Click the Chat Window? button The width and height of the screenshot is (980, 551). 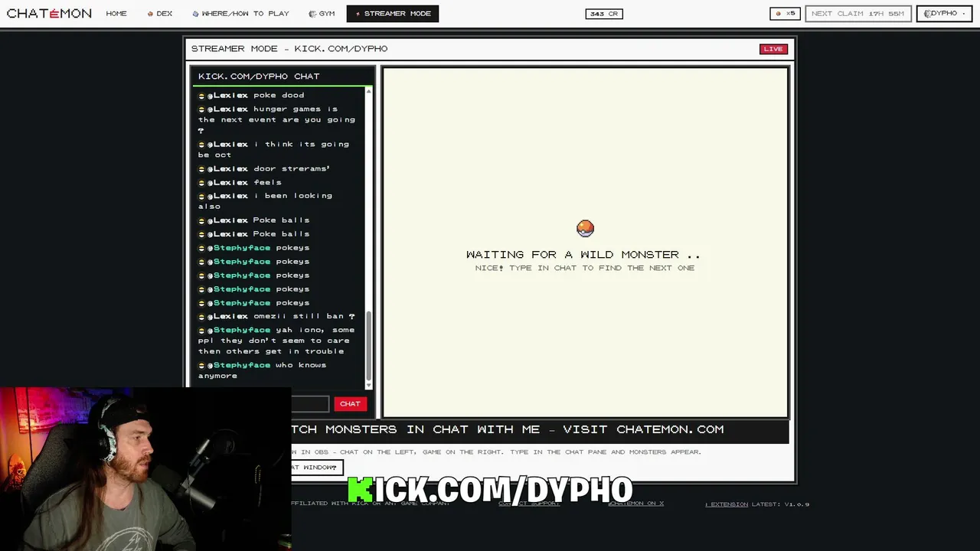[x=315, y=468]
